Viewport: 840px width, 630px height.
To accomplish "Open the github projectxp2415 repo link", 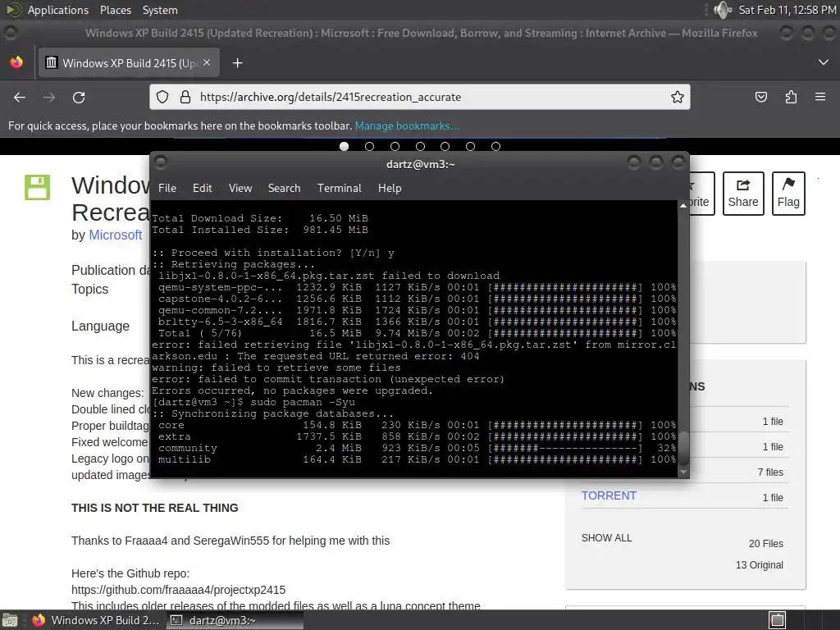I will coord(178,590).
